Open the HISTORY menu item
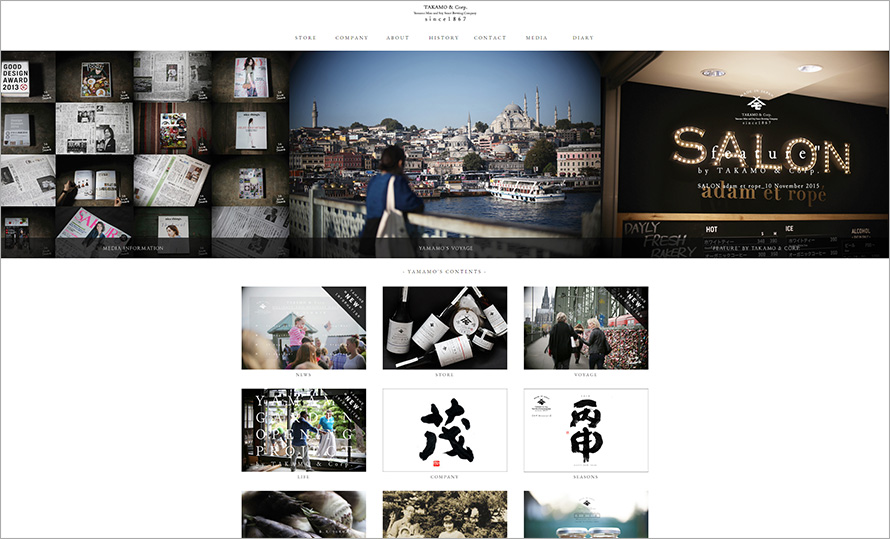 [443, 38]
